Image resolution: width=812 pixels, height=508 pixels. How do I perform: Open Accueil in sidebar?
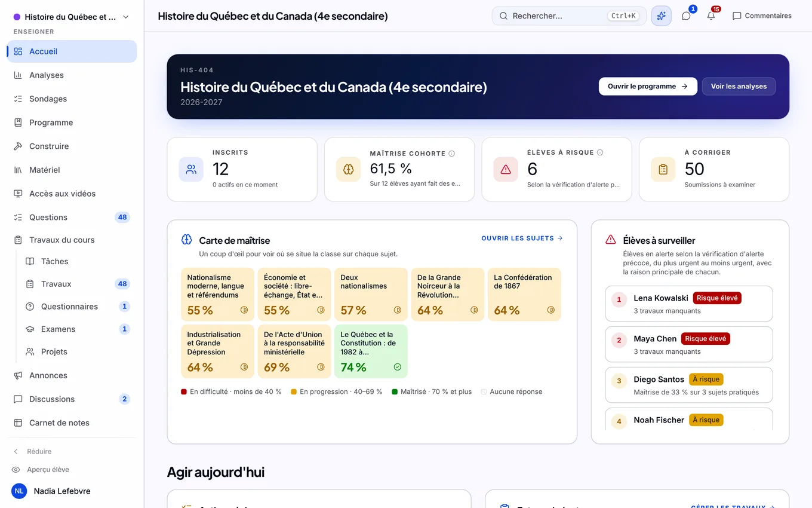point(72,51)
